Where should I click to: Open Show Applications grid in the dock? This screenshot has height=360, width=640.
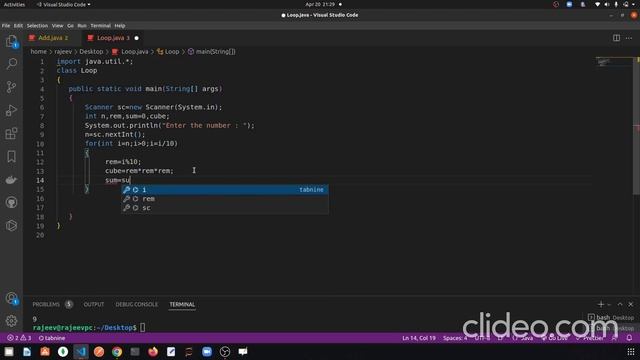631,352
